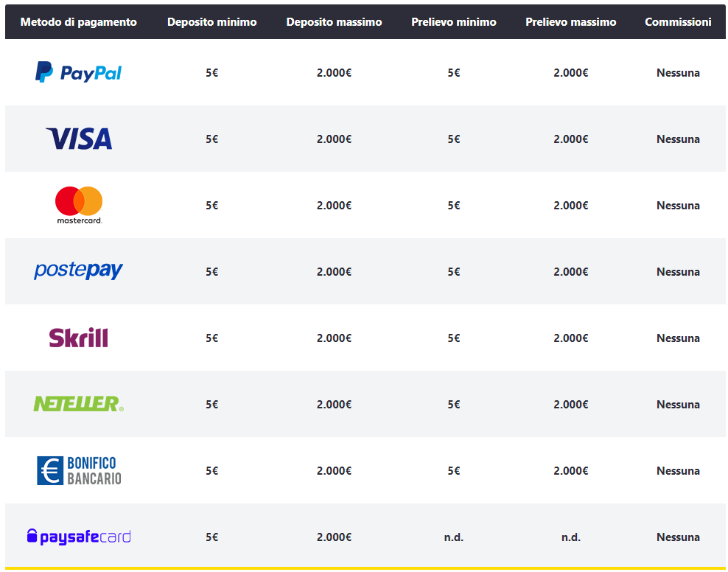Select the Neteller logo
Screen dimensions: 728x572
(78, 404)
